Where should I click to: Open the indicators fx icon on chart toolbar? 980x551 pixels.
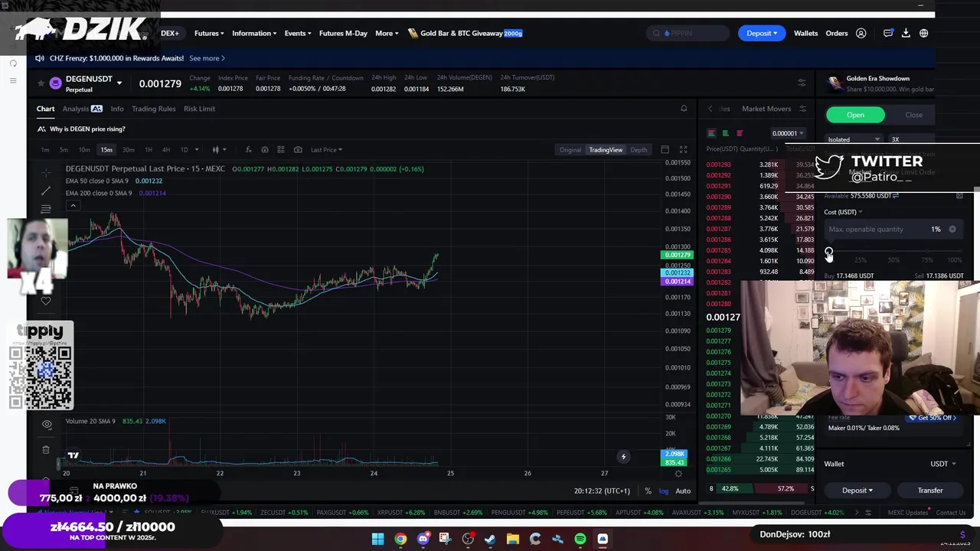point(248,150)
